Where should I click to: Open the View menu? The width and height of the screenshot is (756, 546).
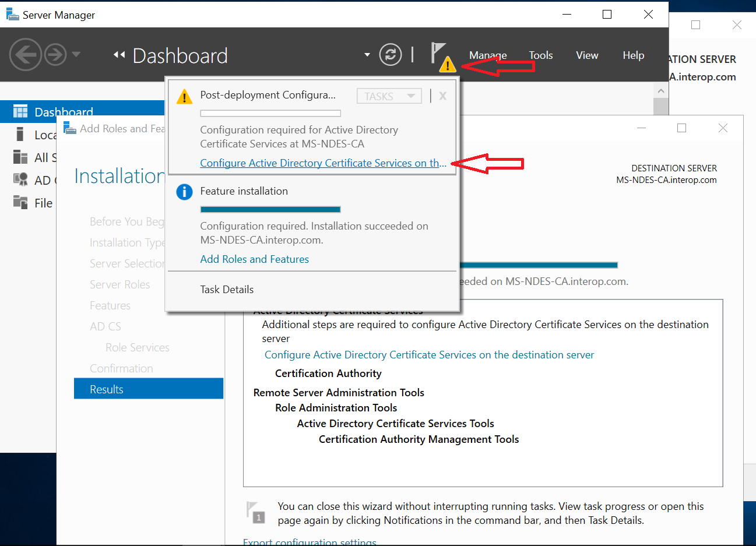[x=587, y=55]
